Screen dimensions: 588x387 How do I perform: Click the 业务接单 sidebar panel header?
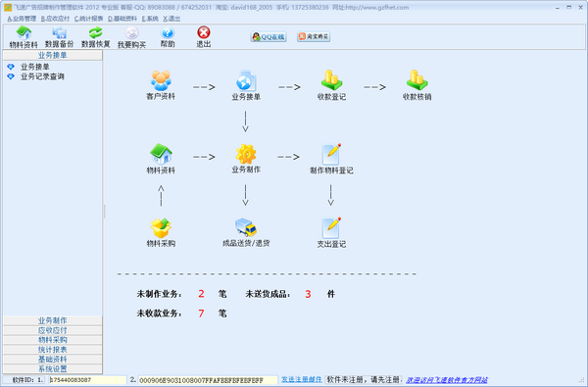53,55
